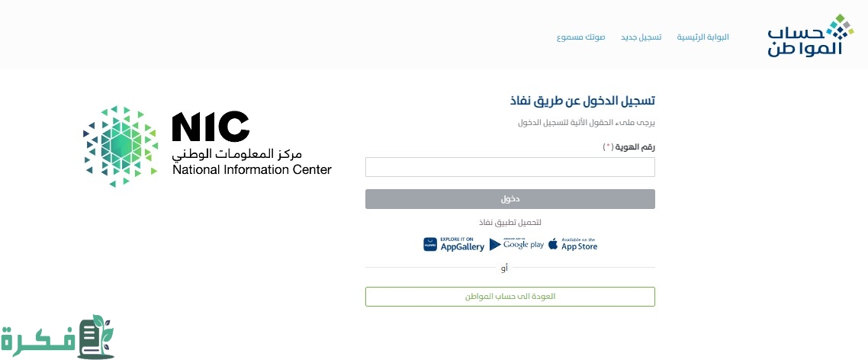Click the NIC hexagonal triangle emblem

[x=120, y=146]
